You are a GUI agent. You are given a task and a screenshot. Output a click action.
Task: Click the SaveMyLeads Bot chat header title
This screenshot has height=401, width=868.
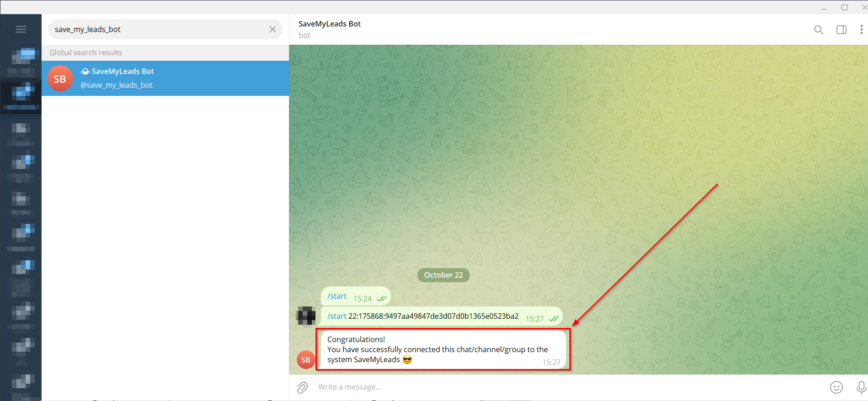tap(330, 24)
